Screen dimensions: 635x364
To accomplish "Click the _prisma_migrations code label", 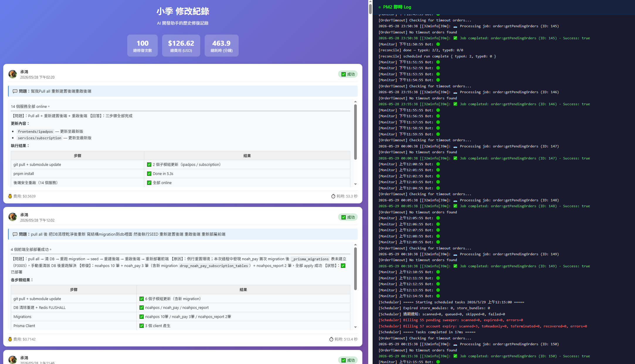I will 311,259.
